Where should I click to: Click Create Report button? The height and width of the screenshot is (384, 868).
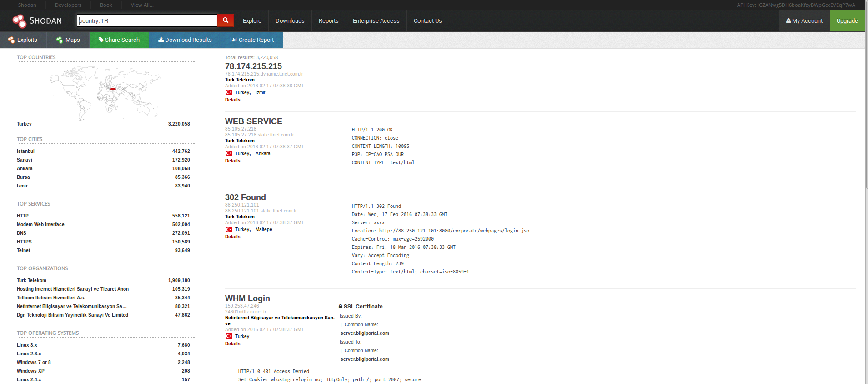252,40
